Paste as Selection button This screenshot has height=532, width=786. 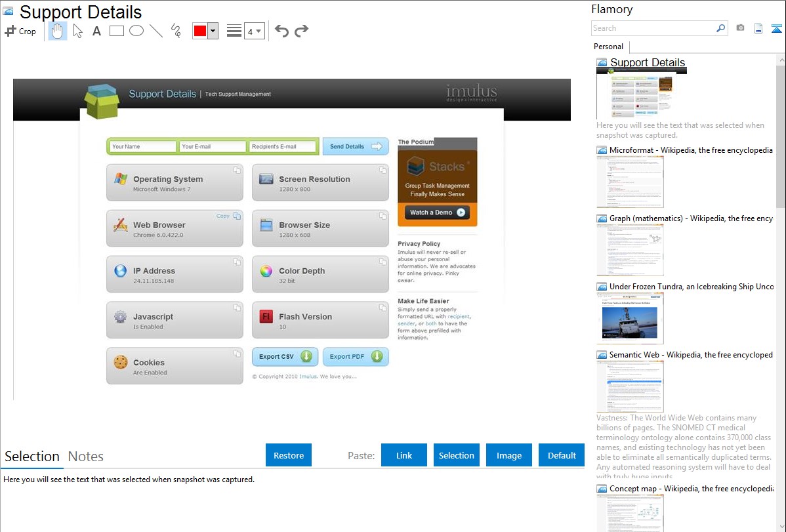click(x=456, y=455)
